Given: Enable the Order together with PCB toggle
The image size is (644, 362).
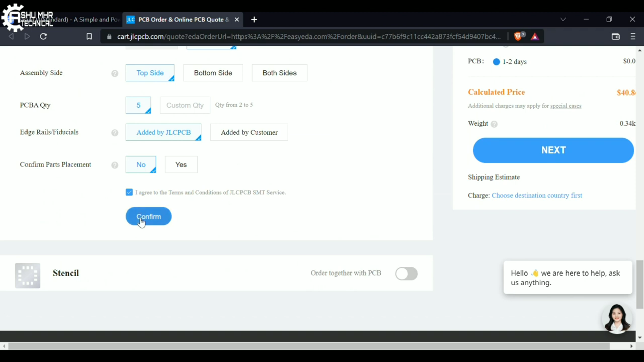Looking at the screenshot, I should tap(406, 274).
